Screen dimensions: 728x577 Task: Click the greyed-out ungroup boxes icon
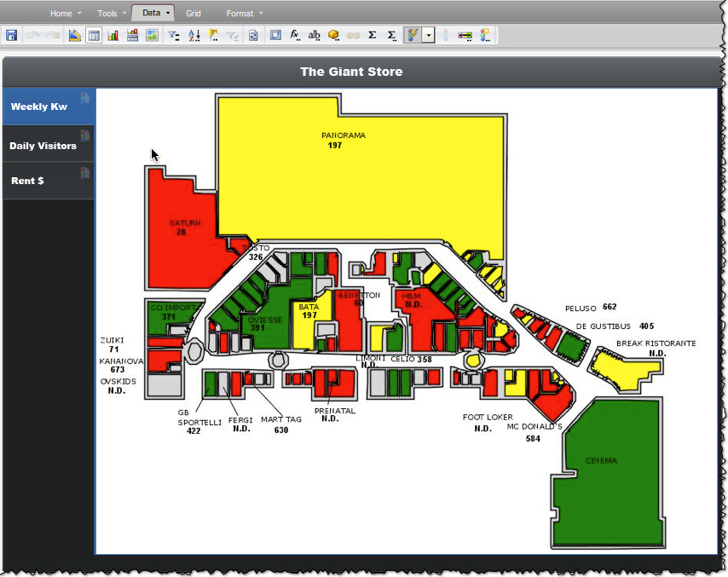tap(353, 35)
